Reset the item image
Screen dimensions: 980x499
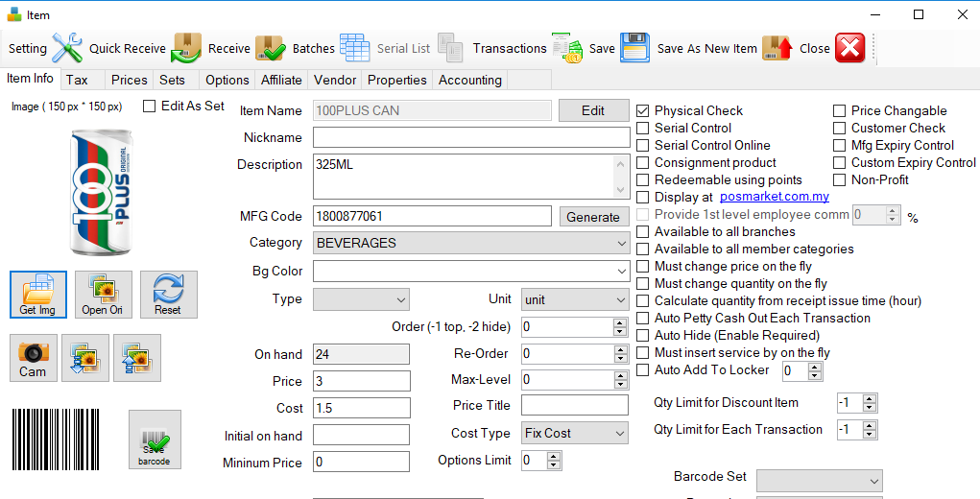tap(168, 295)
